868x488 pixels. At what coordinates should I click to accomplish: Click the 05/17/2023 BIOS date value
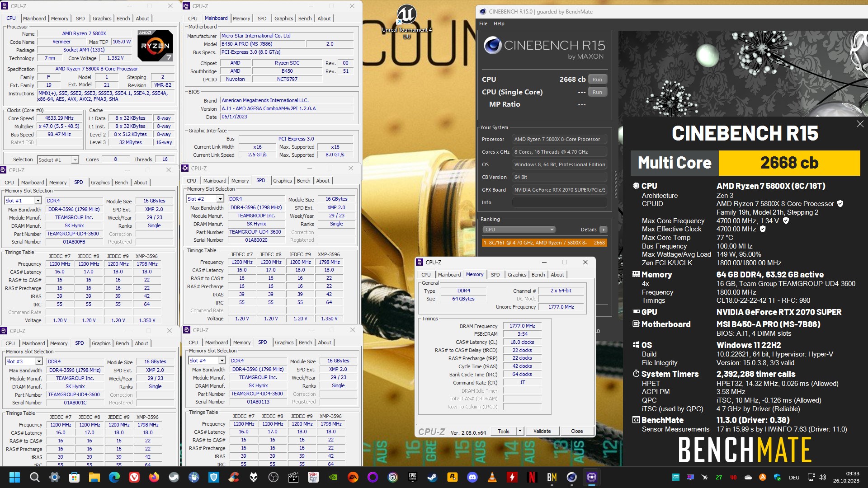point(287,117)
